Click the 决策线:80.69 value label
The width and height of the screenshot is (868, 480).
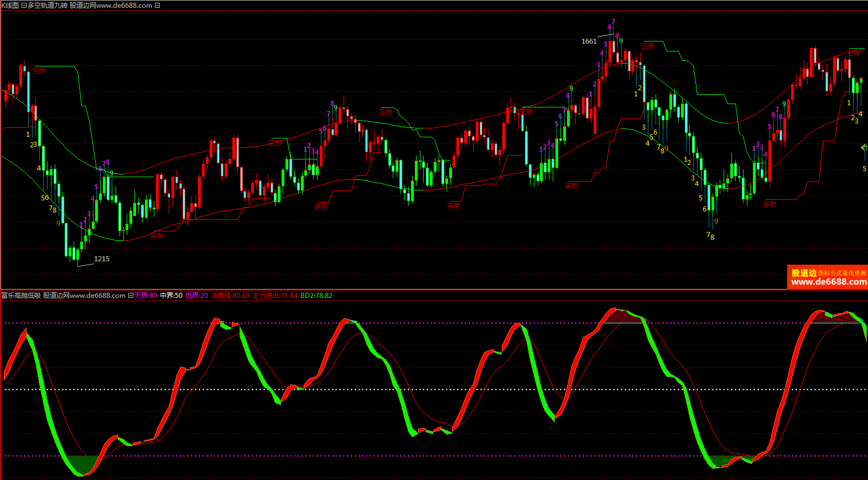coord(230,296)
